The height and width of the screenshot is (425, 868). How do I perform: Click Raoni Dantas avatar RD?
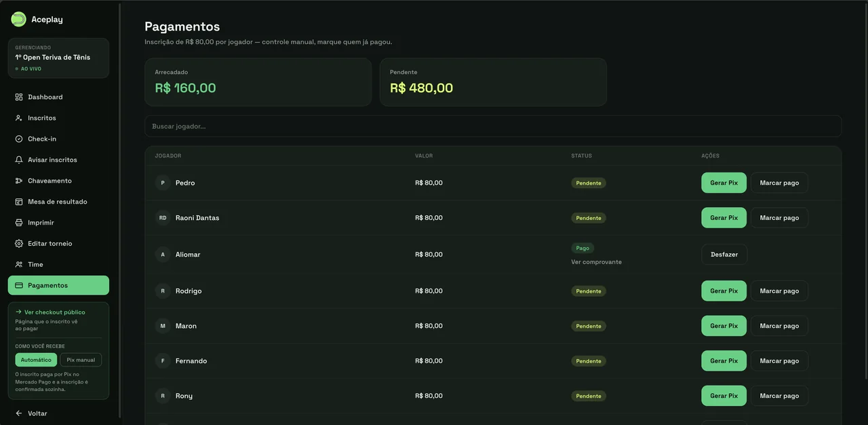(x=163, y=218)
